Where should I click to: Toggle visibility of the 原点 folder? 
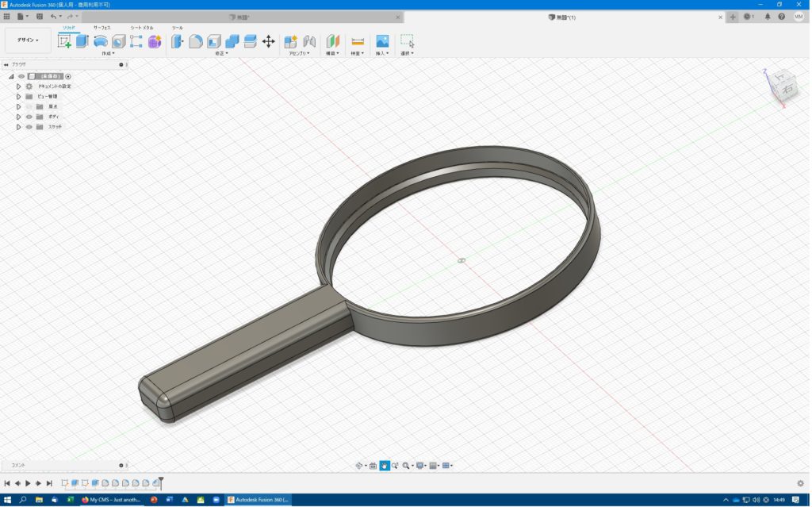(x=29, y=107)
